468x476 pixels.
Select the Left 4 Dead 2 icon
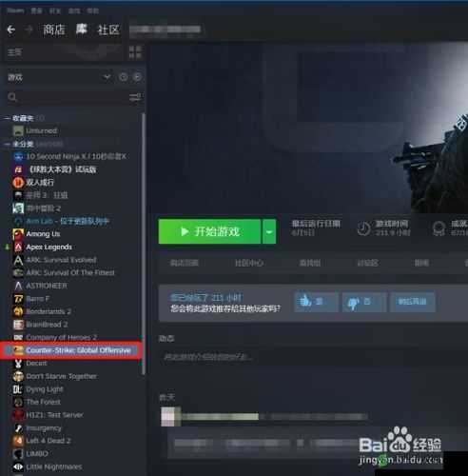[18, 441]
